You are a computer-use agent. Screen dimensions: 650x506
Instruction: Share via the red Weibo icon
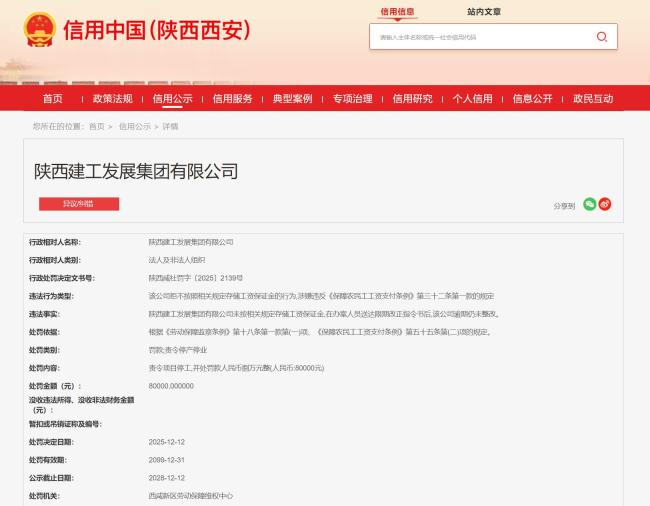coord(605,204)
